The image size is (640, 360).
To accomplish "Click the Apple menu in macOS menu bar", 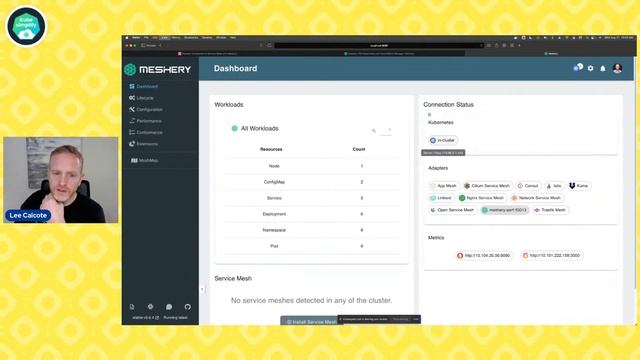I will tap(127, 38).
